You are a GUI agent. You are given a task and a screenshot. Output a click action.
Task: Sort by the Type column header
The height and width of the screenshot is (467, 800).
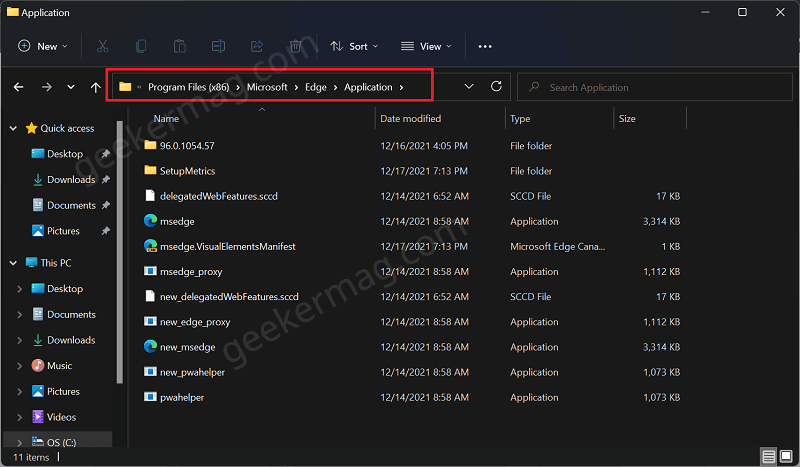520,118
